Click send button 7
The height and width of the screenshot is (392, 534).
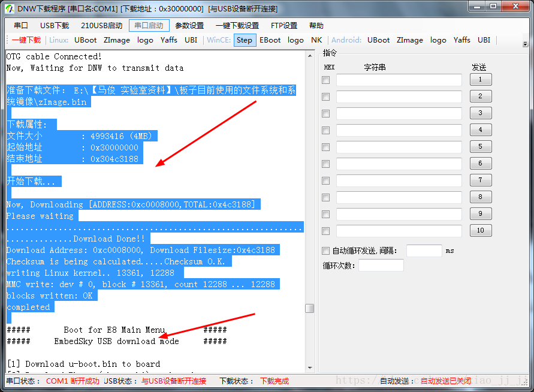coord(481,180)
